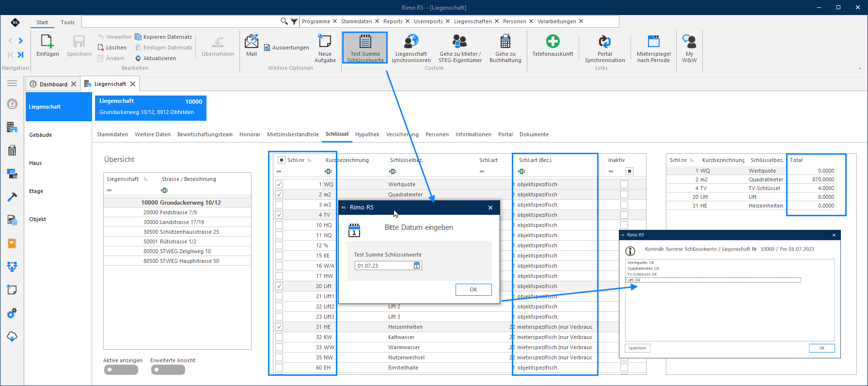Screen dimensions: 868x386
Task: Click Aktualisieren in Bearbeiten group
Action: tap(156, 58)
